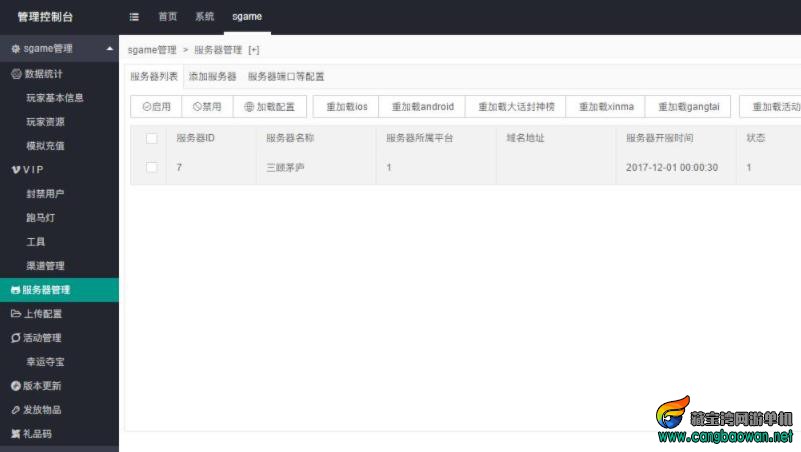Click the 服务器名称 column header
This screenshot has width=801, height=452.
click(290, 138)
